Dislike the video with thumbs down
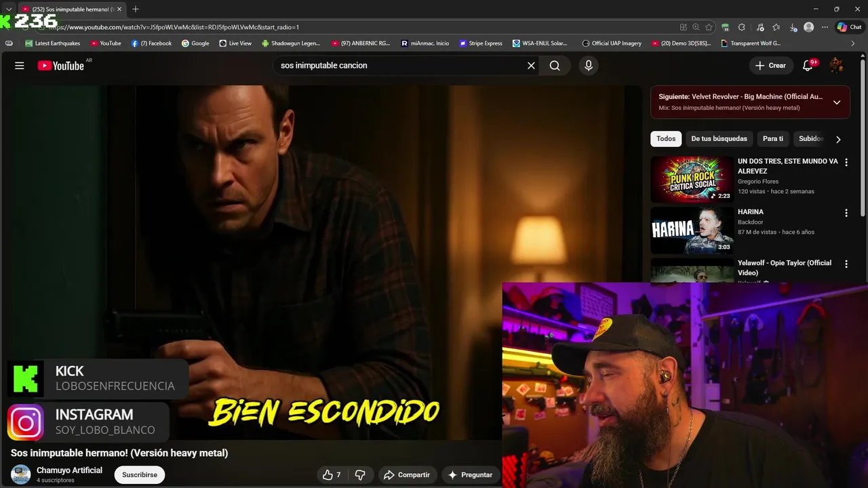This screenshot has width=868, height=488. 360,475
